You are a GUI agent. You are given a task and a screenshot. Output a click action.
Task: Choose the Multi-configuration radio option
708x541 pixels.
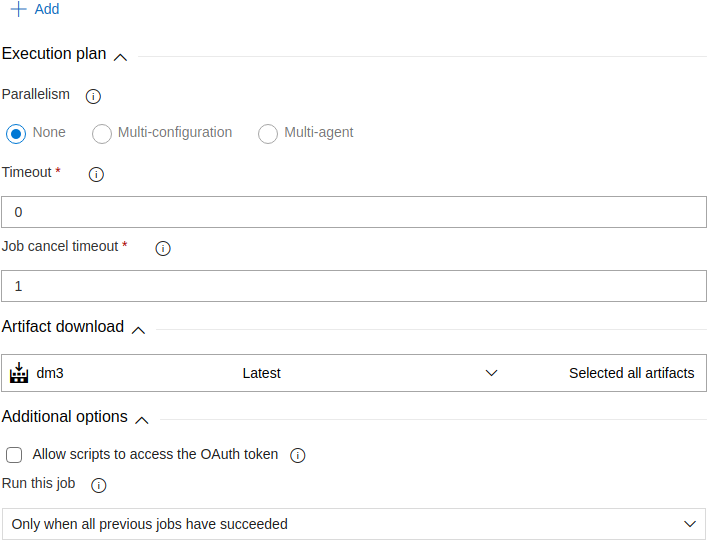pyautogui.click(x=102, y=134)
